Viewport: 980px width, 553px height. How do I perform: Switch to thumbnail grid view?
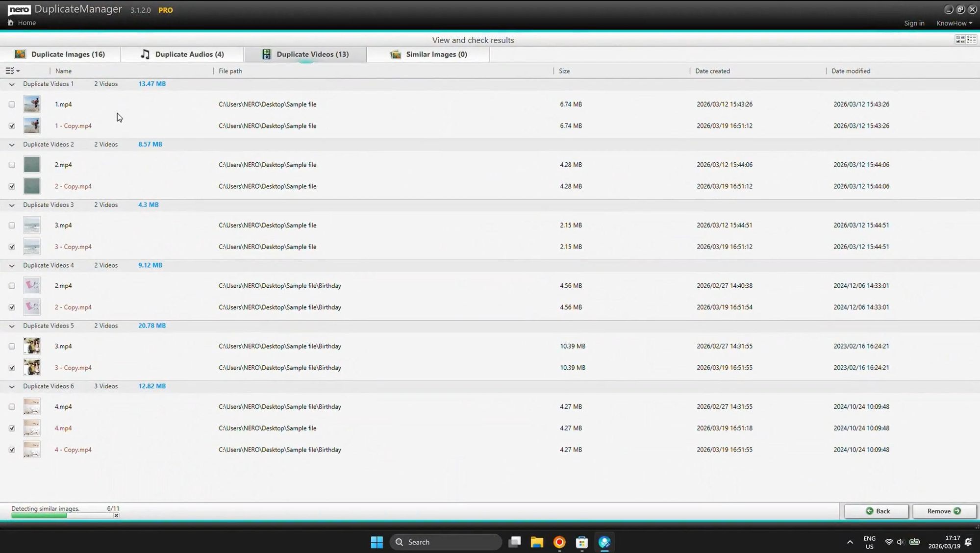tap(959, 39)
